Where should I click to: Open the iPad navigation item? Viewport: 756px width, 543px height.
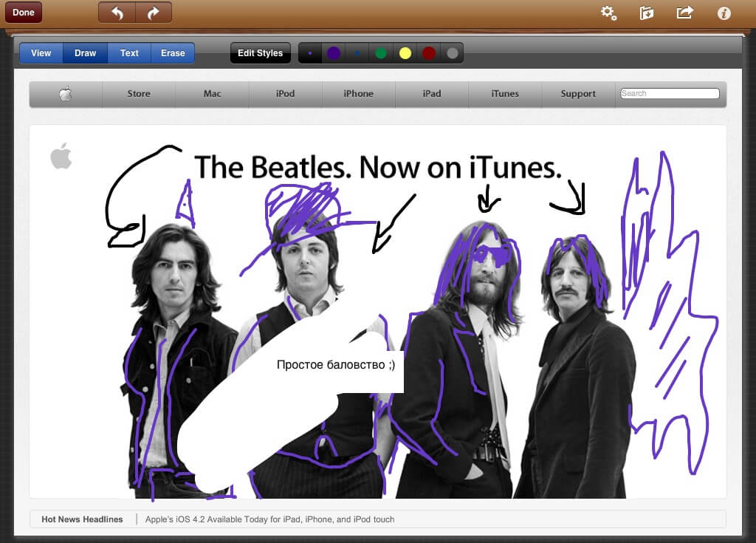431,94
